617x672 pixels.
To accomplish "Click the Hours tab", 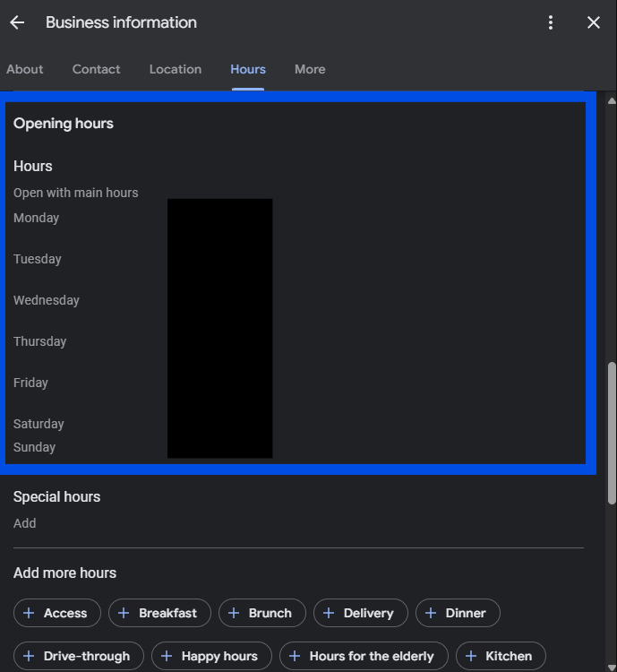I will pyautogui.click(x=248, y=69).
